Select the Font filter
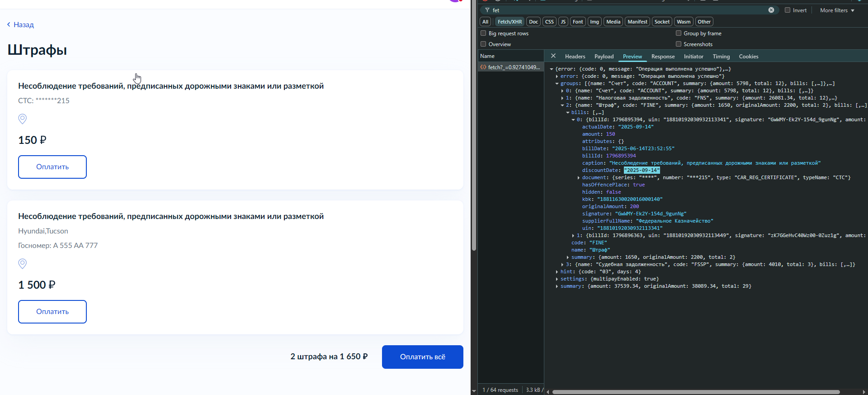 [578, 22]
